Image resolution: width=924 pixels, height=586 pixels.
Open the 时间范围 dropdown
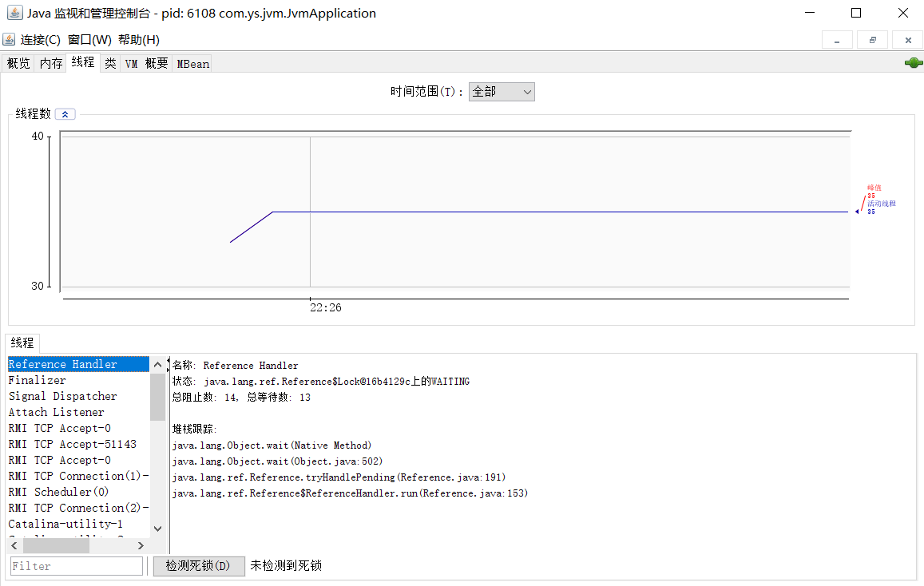pos(502,92)
